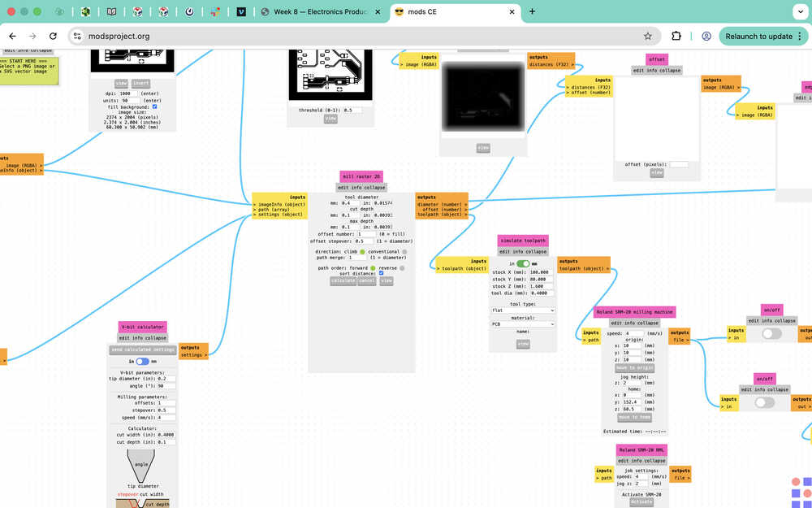
Task: Open the green cube icon tab
Action: pyautogui.click(x=85, y=11)
